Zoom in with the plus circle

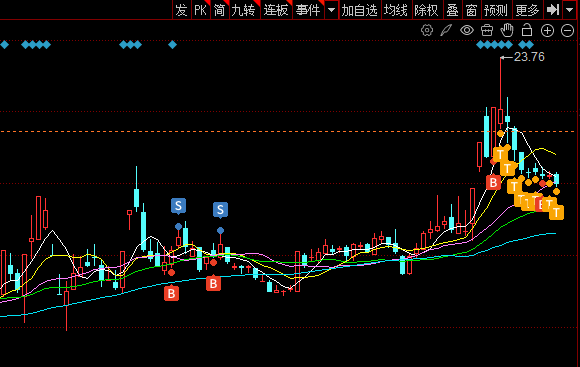547,30
